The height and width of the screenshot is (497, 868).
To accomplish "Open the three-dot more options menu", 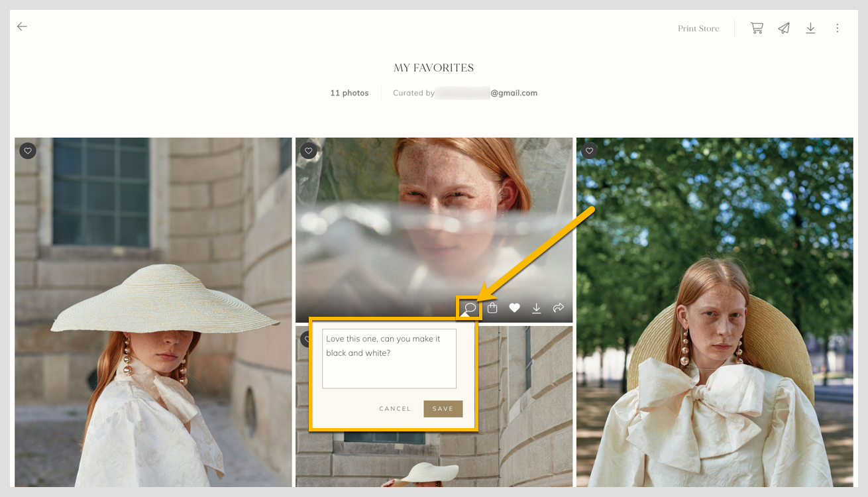I will click(x=838, y=28).
